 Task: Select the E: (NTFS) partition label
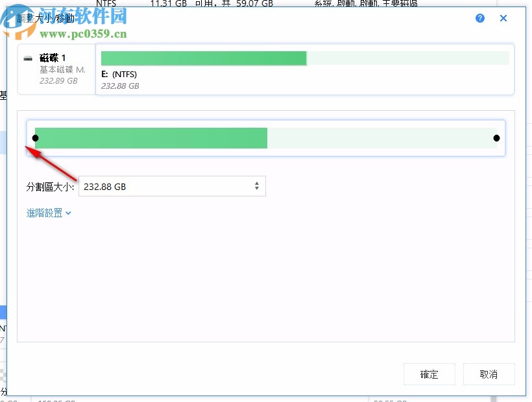[120, 73]
